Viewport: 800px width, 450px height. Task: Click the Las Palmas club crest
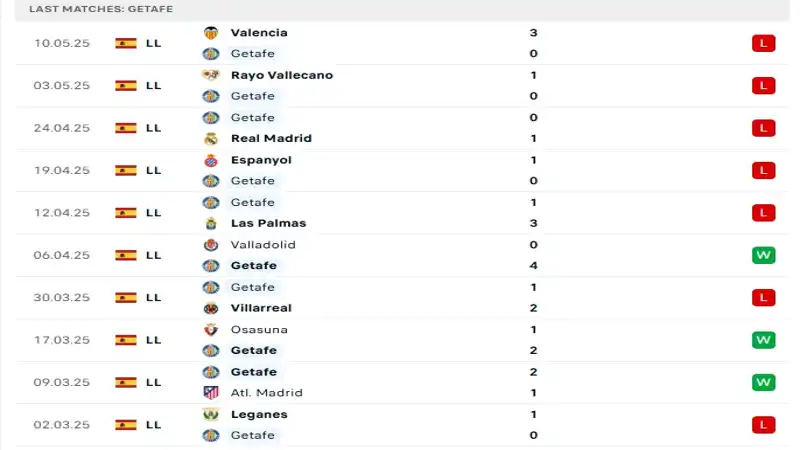point(211,224)
